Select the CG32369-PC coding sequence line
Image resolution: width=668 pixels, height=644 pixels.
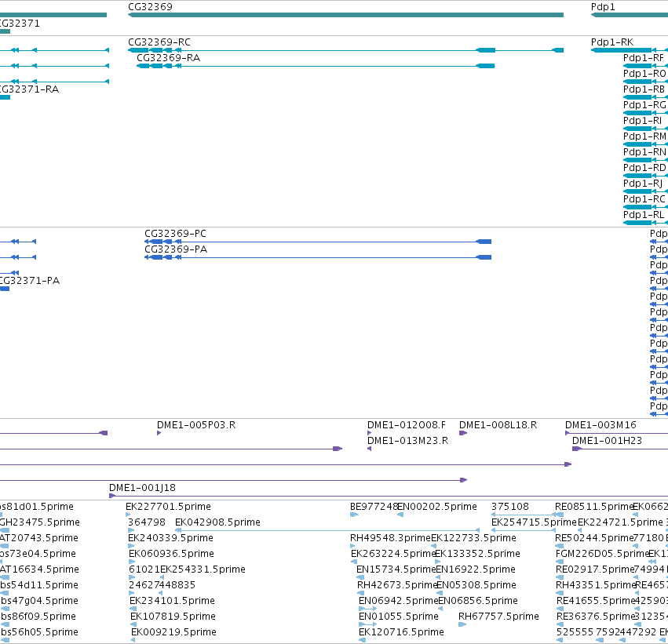[318, 242]
